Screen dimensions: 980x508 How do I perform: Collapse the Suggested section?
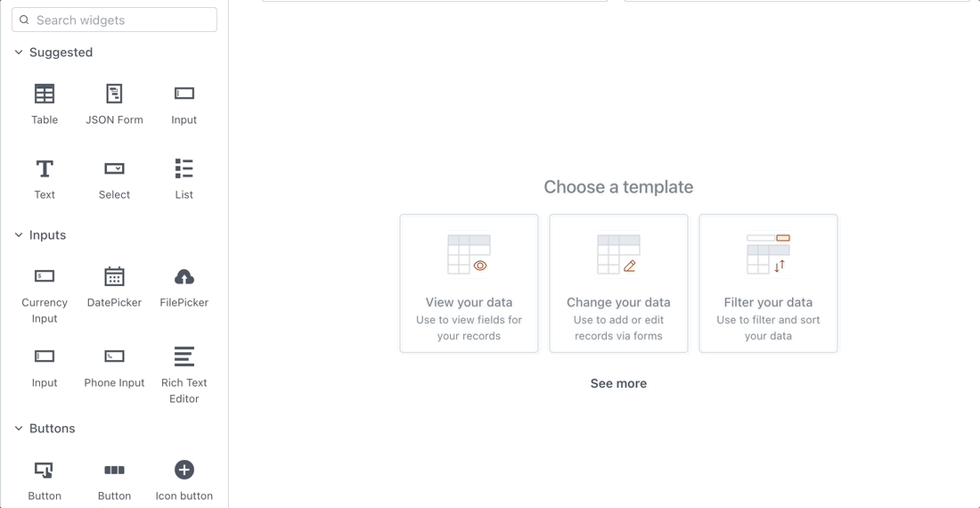pos(19,53)
